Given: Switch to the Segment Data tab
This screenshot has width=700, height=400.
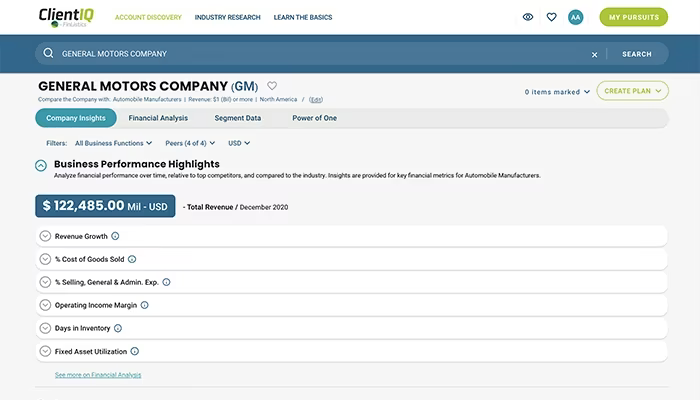Looking at the screenshot, I should (x=238, y=118).
